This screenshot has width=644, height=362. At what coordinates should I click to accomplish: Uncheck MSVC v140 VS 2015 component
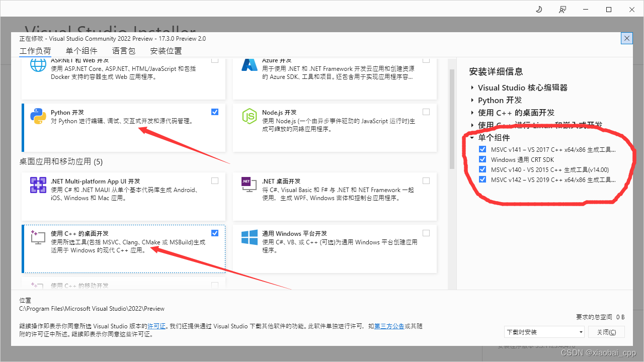(x=483, y=169)
